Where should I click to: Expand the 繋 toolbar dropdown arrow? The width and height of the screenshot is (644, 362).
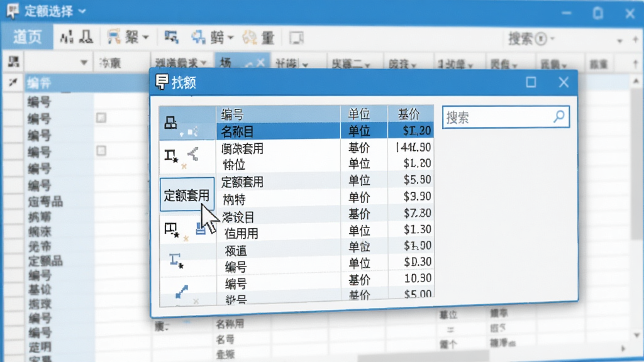[x=145, y=38]
